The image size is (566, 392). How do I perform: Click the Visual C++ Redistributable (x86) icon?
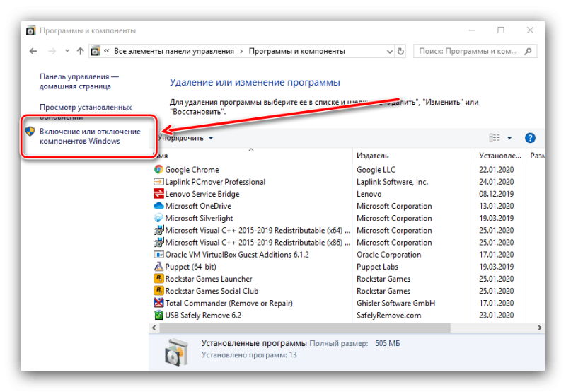(x=158, y=243)
